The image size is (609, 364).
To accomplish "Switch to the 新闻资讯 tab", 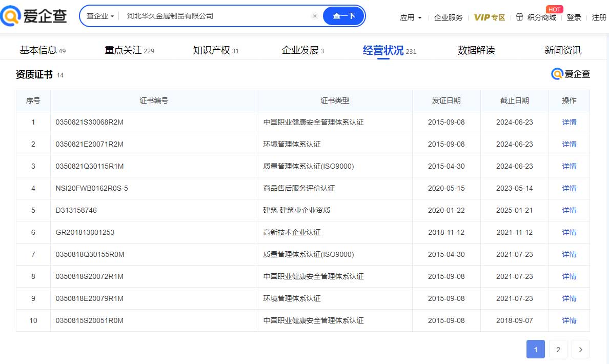I will point(562,50).
